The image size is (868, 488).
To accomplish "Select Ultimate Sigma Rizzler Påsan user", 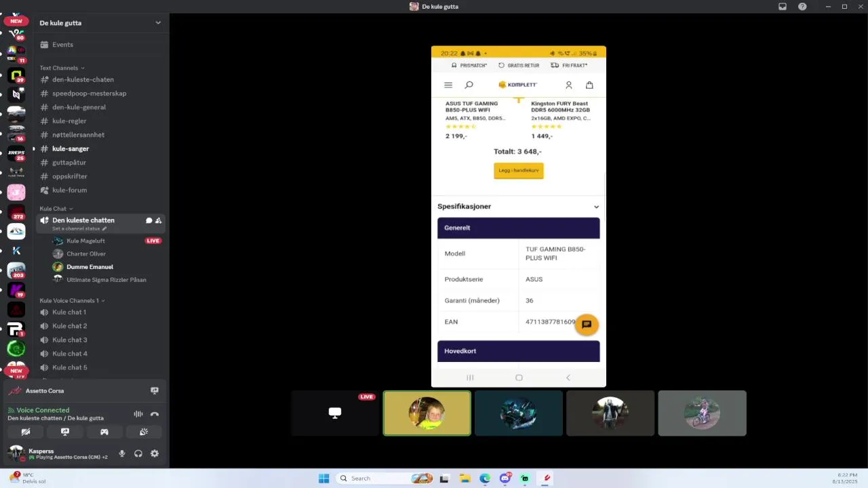I will point(107,279).
